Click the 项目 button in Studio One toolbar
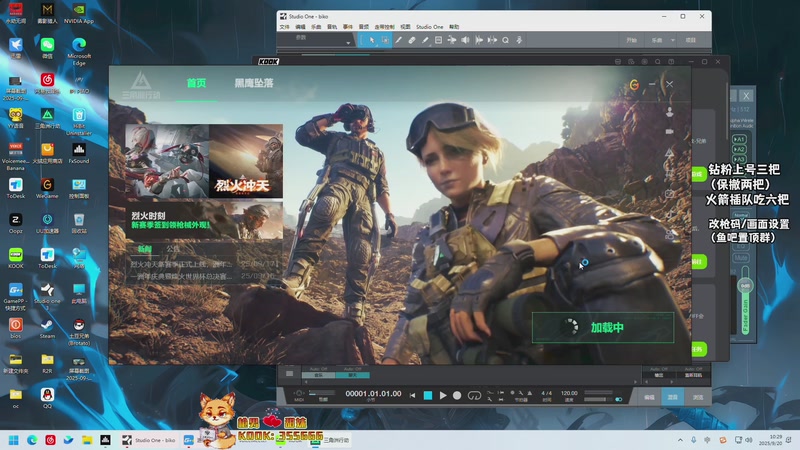Viewport: 800px width, 450px height. (x=691, y=40)
